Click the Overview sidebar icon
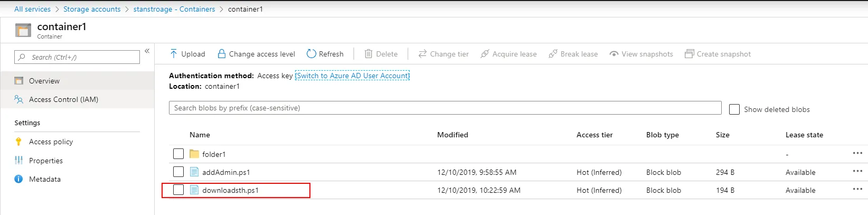 click(19, 81)
